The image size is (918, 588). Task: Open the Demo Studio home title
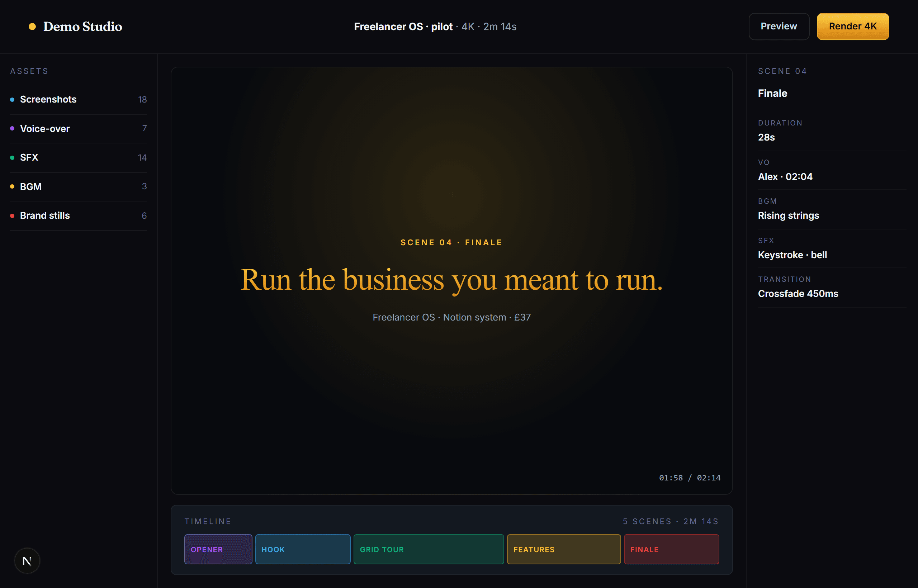(x=82, y=26)
